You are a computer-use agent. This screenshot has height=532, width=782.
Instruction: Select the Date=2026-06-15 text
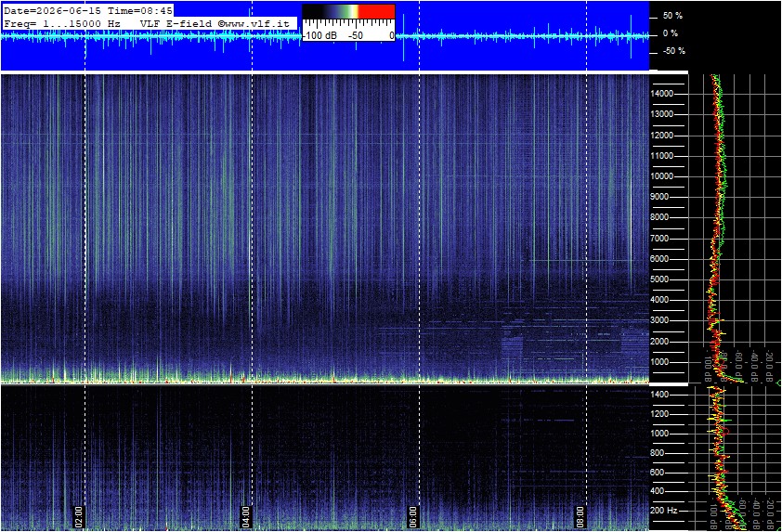pos(52,10)
